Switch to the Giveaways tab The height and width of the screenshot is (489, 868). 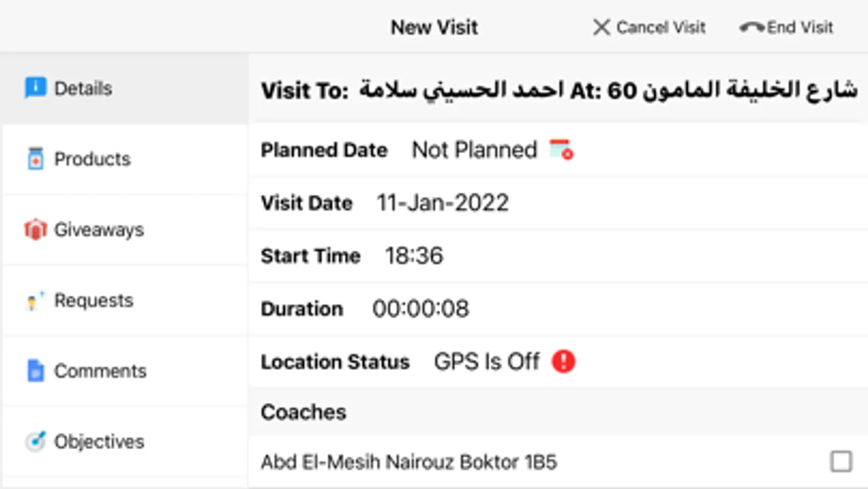(x=99, y=230)
